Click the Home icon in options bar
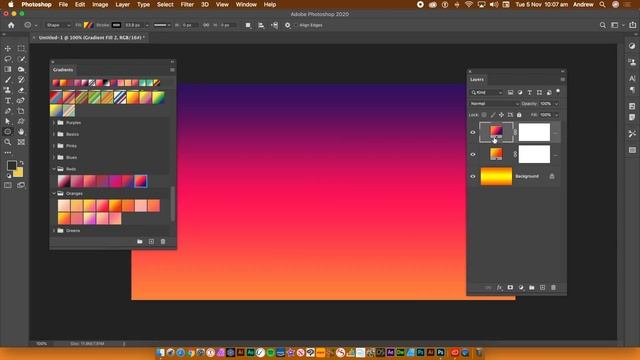Viewport: 640px width, 360px height. pyautogui.click(x=11, y=25)
